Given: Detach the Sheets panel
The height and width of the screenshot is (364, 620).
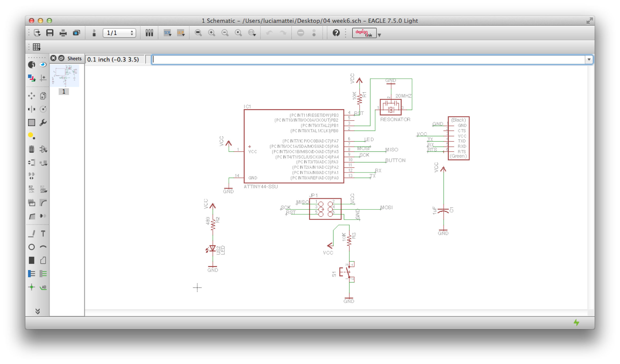Looking at the screenshot, I should [61, 58].
